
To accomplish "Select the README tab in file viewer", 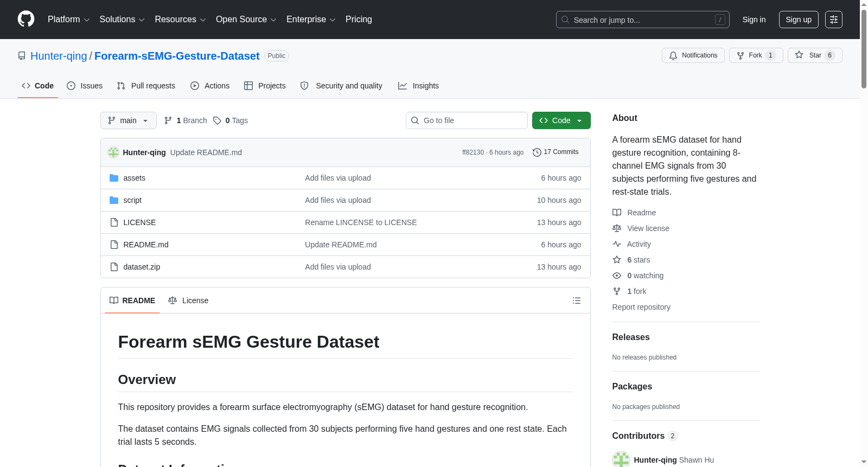I will (x=132, y=300).
